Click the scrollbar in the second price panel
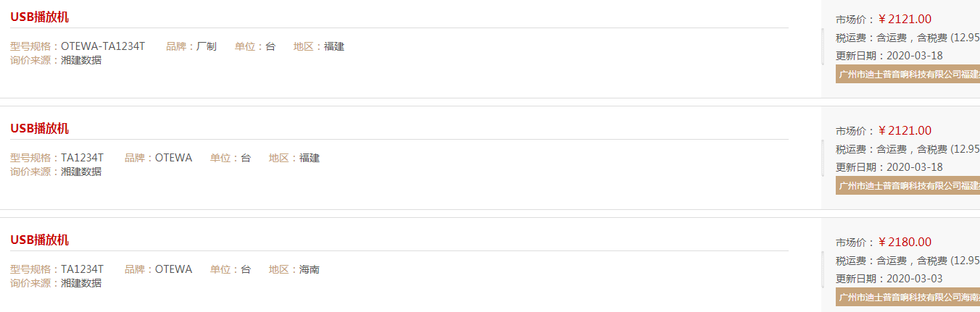 (823, 158)
